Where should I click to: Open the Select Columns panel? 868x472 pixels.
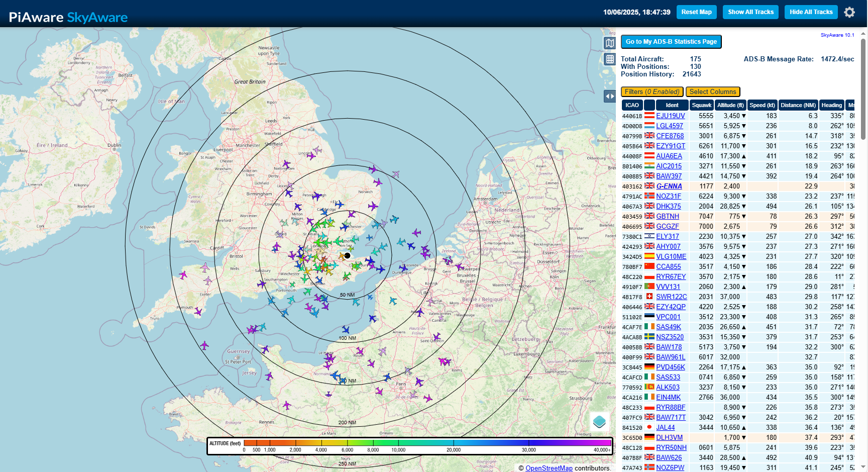tap(713, 91)
